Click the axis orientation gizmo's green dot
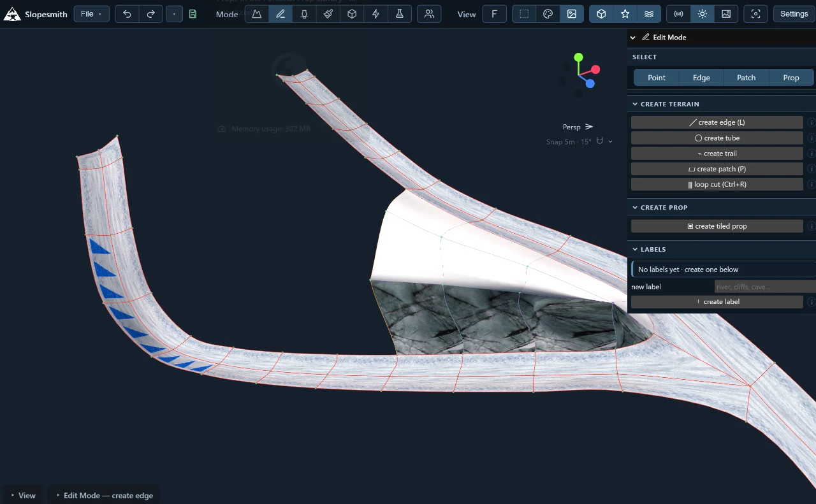The height and width of the screenshot is (504, 816). pos(578,57)
